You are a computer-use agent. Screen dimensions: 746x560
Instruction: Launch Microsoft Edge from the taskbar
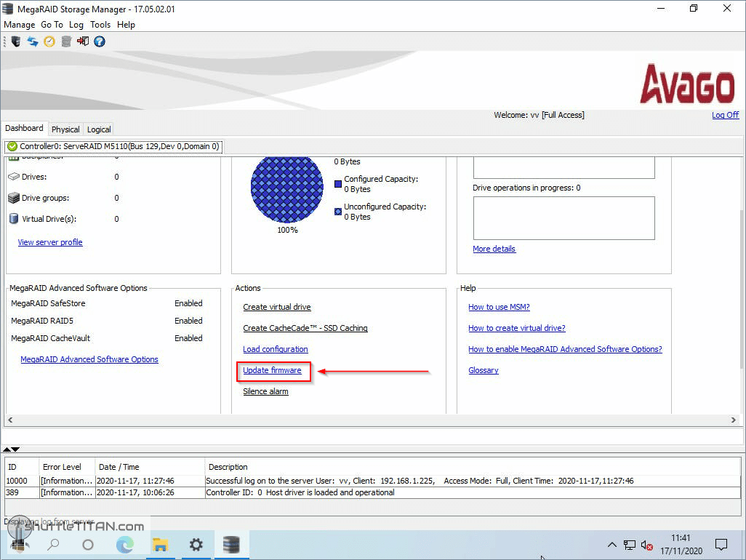pyautogui.click(x=124, y=544)
